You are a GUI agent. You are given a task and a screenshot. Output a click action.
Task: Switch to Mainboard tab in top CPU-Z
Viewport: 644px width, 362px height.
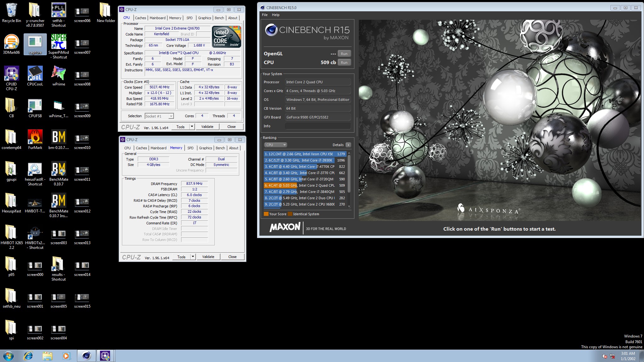coord(158,18)
